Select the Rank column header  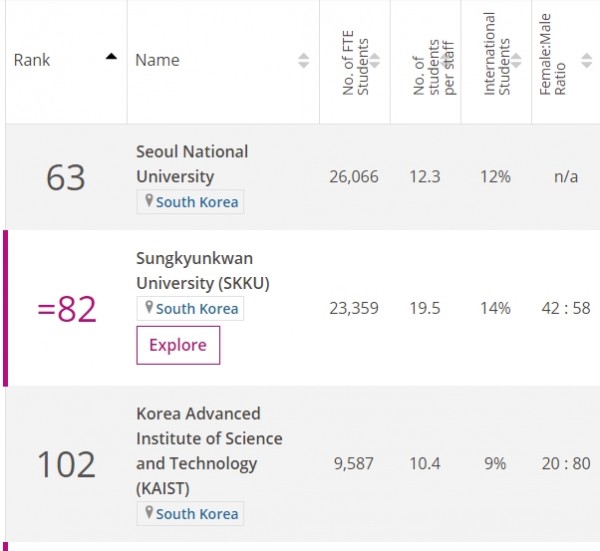coord(32,60)
